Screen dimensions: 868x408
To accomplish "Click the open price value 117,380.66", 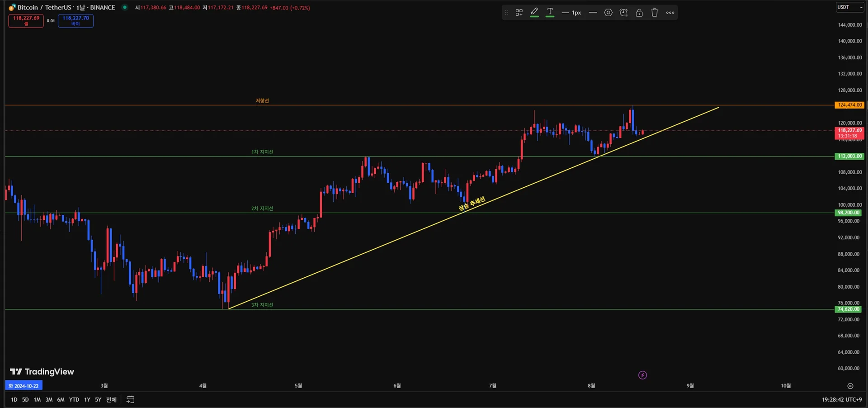I will click(x=153, y=8).
